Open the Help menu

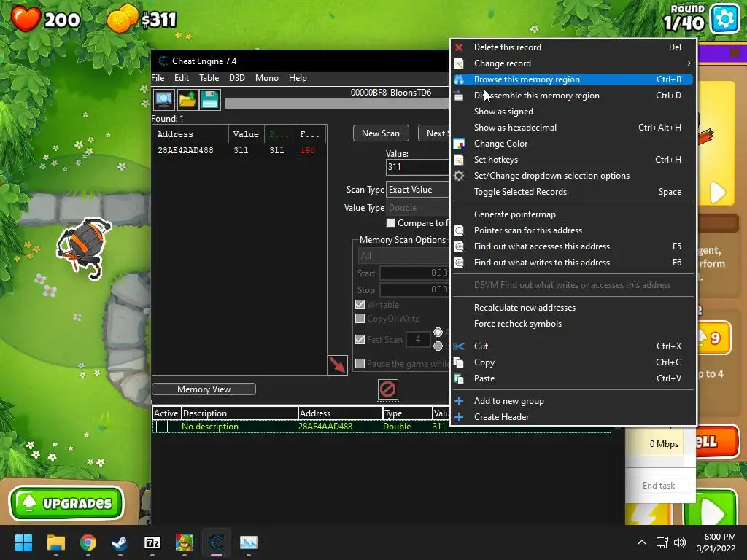coord(298,78)
